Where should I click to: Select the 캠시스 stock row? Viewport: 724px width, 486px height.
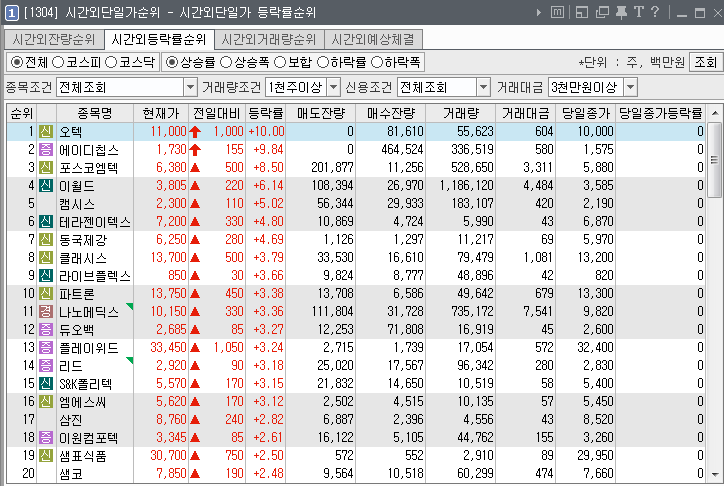tap(356, 204)
